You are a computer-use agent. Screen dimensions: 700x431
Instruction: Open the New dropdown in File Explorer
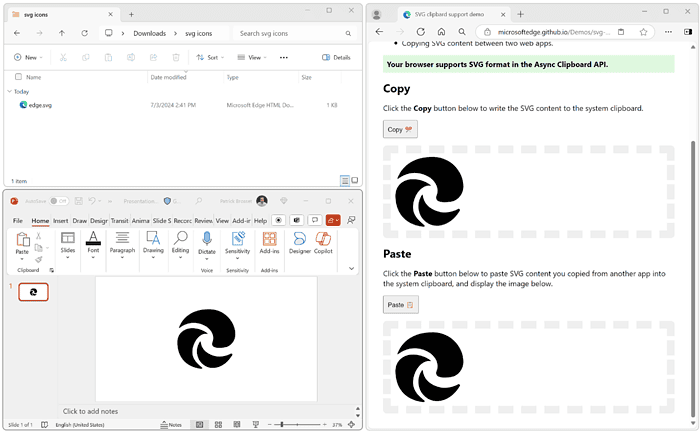[x=28, y=57]
